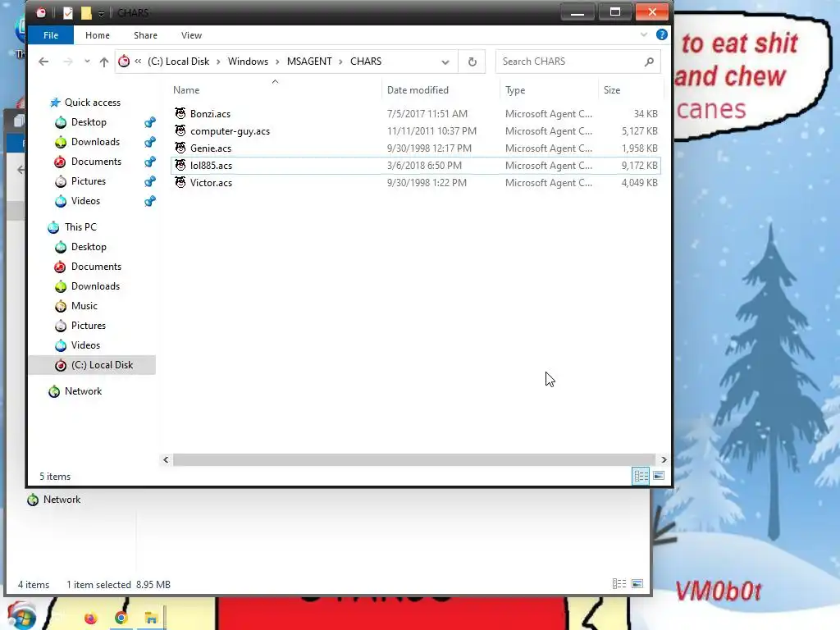This screenshot has height=630, width=840.
Task: Select (C:) Local Disk in navigation pane
Action: (92, 365)
